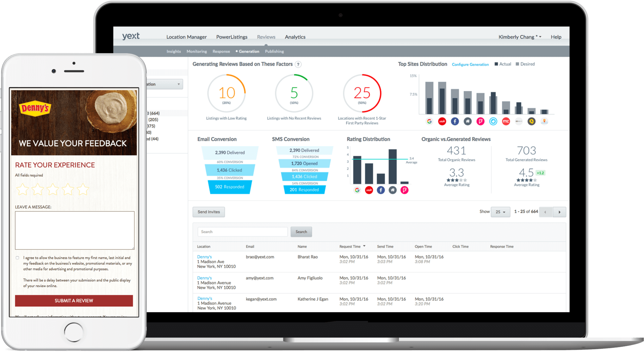Click Yellow Pages walking-fingers icon in Top Sites
This screenshot has height=352, width=644.
[x=532, y=121]
